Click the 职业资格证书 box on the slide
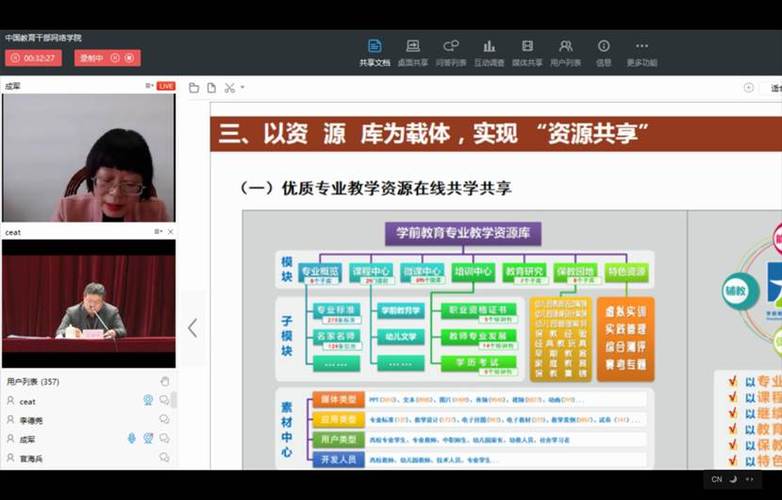Image resolution: width=782 pixels, height=500 pixels. tap(478, 310)
